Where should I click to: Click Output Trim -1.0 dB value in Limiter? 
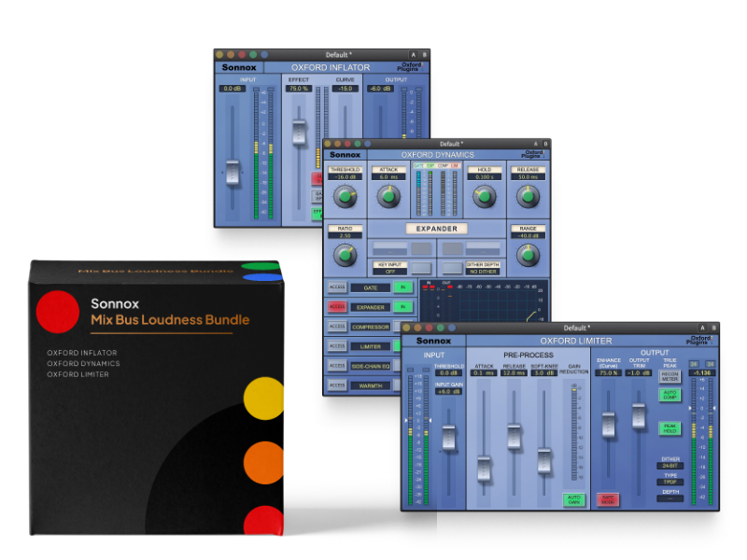pyautogui.click(x=639, y=372)
